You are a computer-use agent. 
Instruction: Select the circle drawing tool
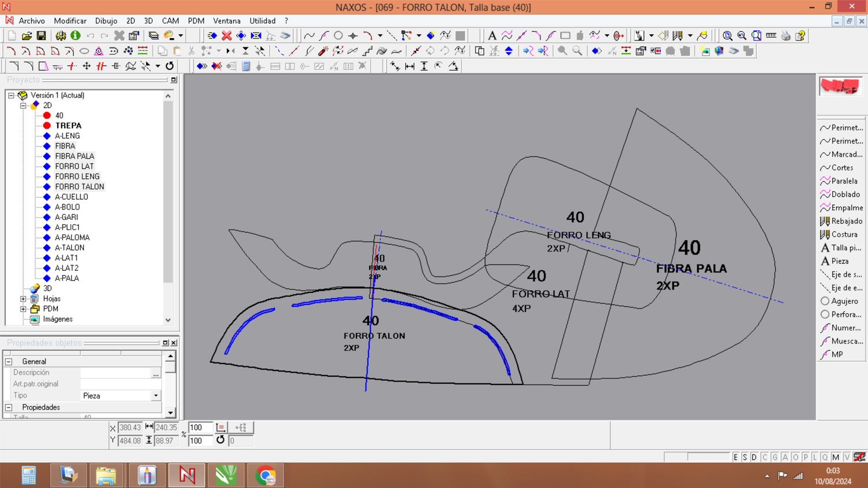click(x=339, y=36)
